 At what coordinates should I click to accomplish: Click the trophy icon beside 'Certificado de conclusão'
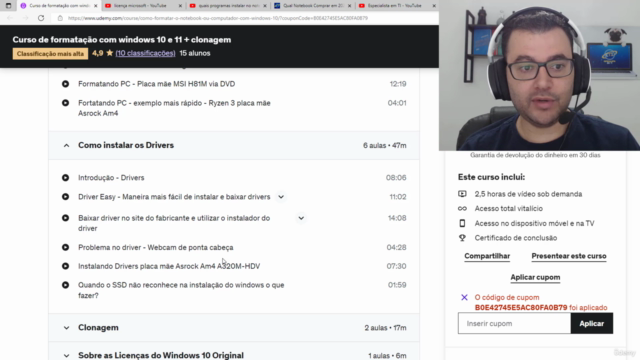click(x=462, y=238)
